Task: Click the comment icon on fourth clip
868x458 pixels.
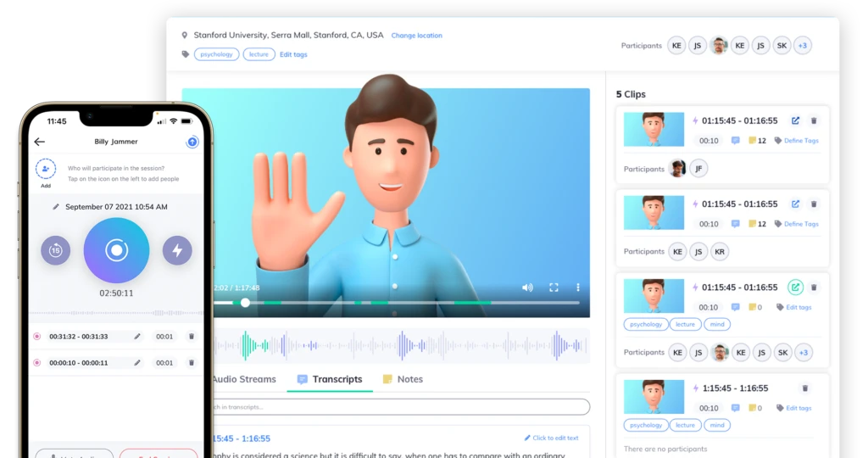Action: click(735, 408)
